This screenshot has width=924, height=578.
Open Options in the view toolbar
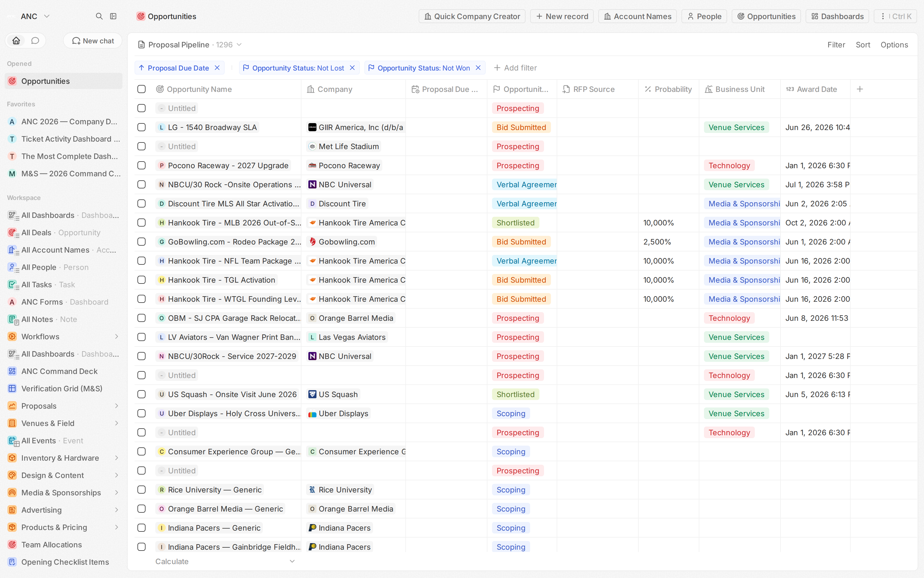tap(894, 45)
